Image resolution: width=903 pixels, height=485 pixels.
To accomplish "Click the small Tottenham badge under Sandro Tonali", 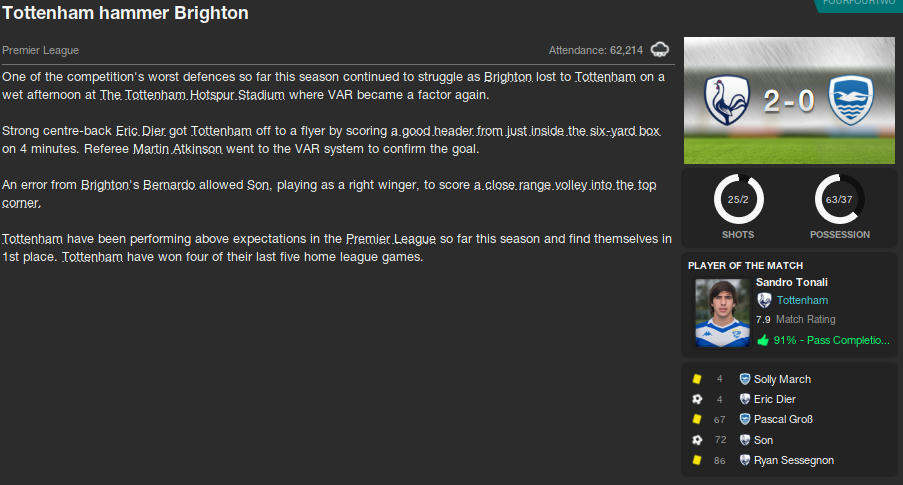I will pos(764,300).
